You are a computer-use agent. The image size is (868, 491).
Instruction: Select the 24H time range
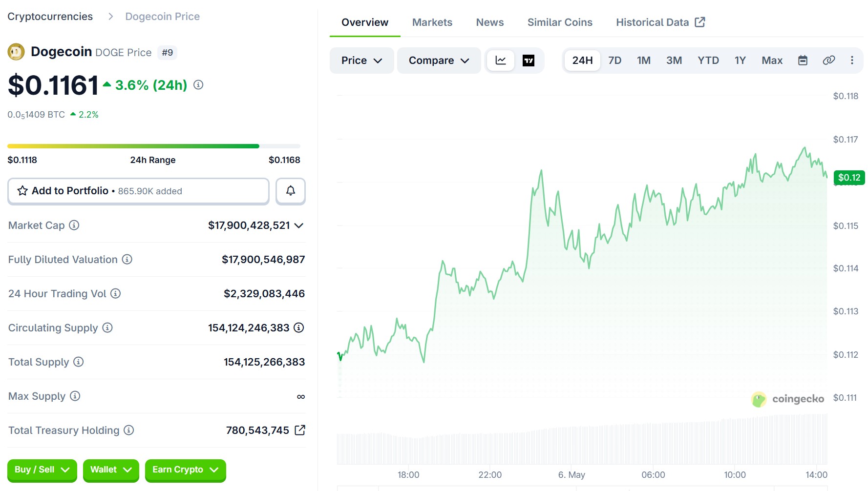coord(583,61)
